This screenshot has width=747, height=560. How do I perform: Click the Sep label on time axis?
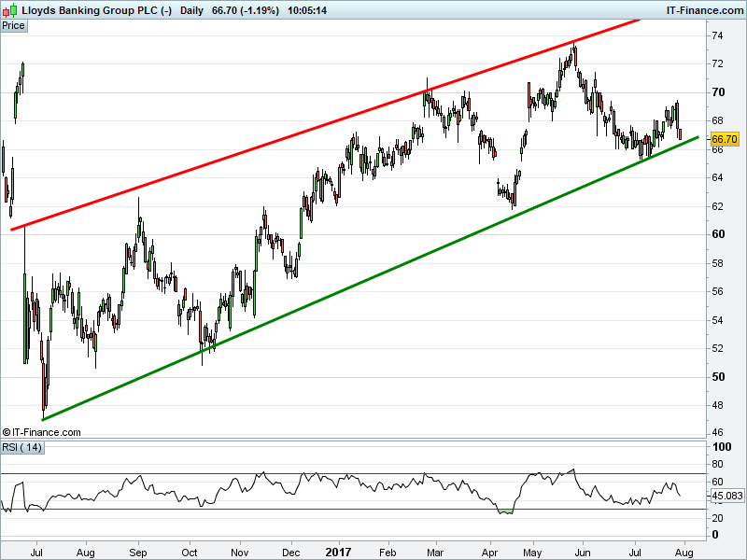(138, 553)
